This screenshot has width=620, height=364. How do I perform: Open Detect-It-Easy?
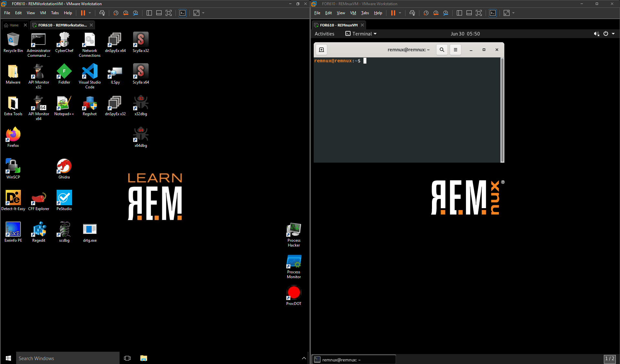[x=13, y=197]
